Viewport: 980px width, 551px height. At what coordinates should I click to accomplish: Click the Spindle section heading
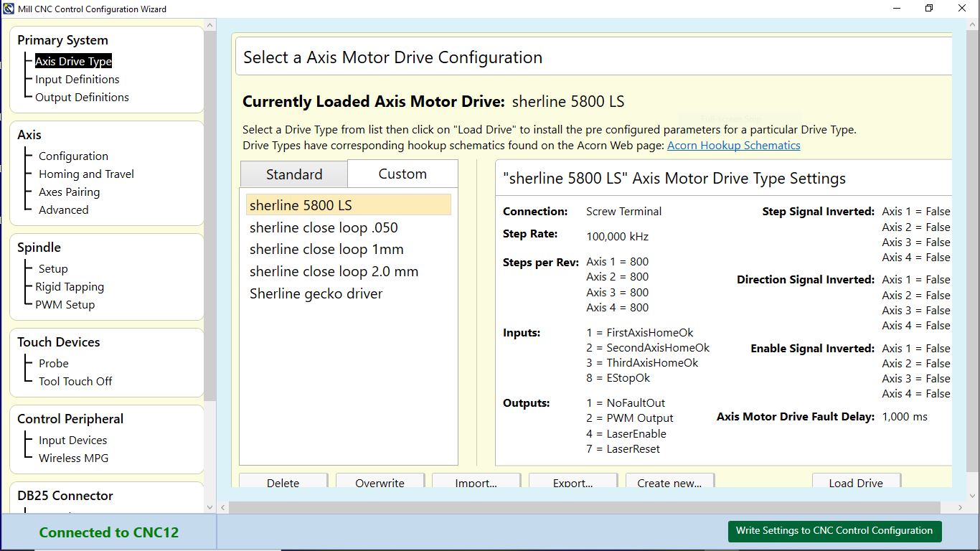click(39, 248)
